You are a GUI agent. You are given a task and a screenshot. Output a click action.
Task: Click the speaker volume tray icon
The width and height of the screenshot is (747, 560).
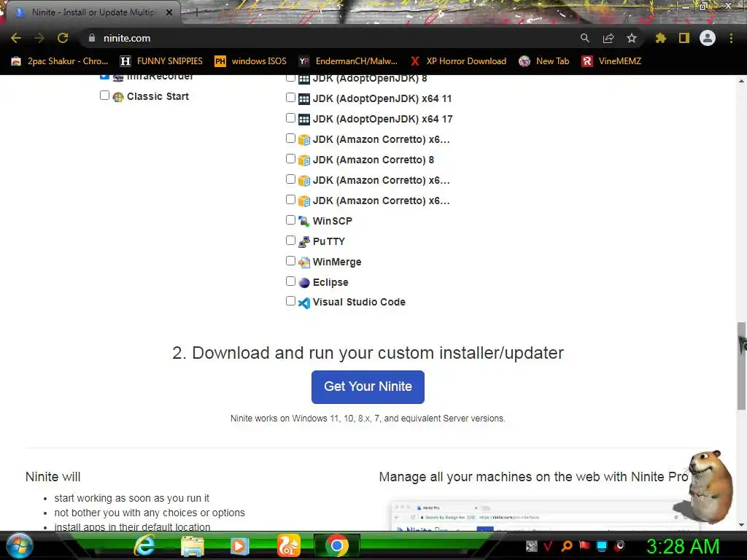point(620,545)
